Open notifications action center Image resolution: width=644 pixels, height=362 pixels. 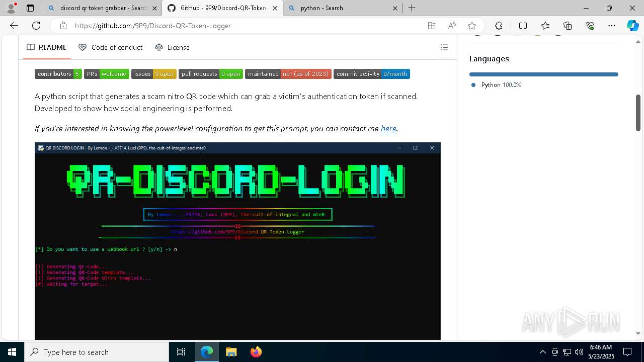[x=627, y=352]
